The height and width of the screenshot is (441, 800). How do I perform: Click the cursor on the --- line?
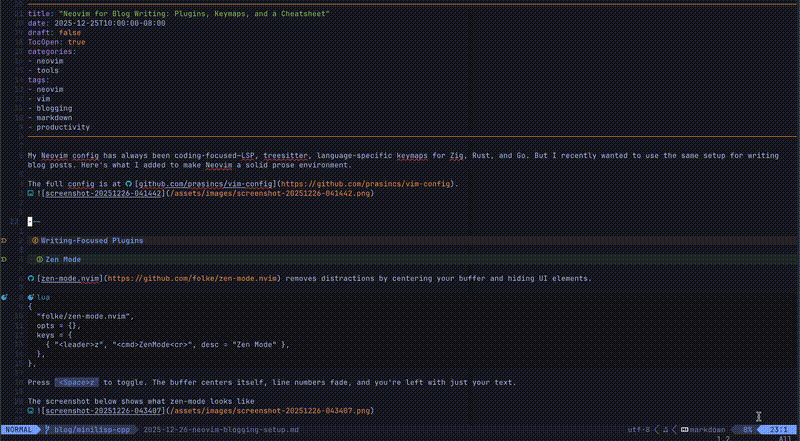click(30, 222)
